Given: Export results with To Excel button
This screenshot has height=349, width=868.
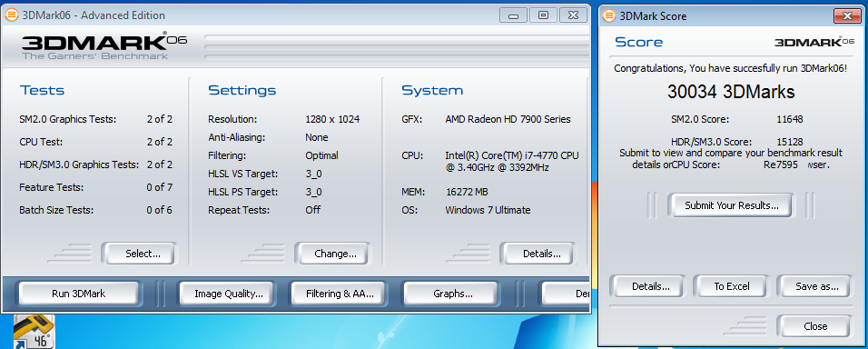Looking at the screenshot, I should pyautogui.click(x=731, y=286).
